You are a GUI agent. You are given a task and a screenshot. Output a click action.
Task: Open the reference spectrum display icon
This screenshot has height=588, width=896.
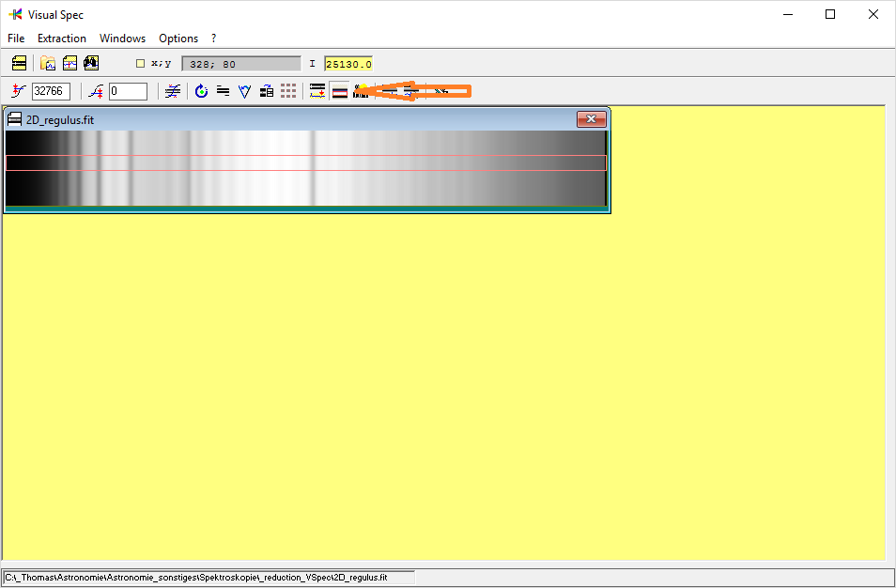pyautogui.click(x=69, y=62)
